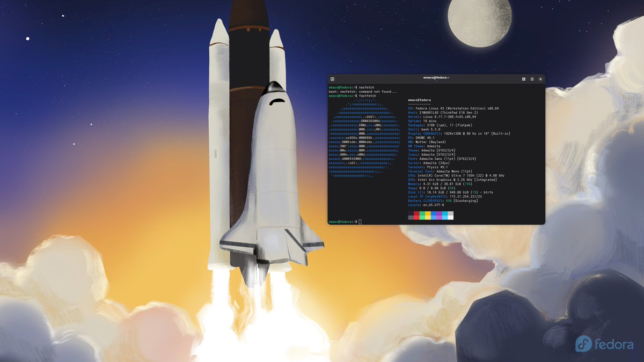Image resolution: width=644 pixels, height=362 pixels.
Task: Click the 'fastfetch' command line
Action: [353, 95]
